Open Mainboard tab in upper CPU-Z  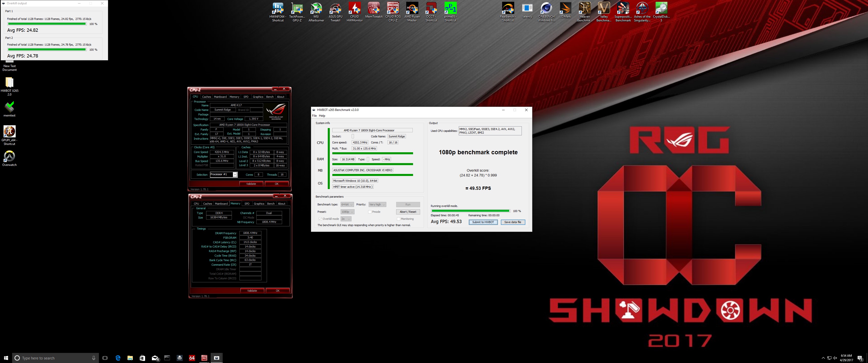tap(220, 97)
